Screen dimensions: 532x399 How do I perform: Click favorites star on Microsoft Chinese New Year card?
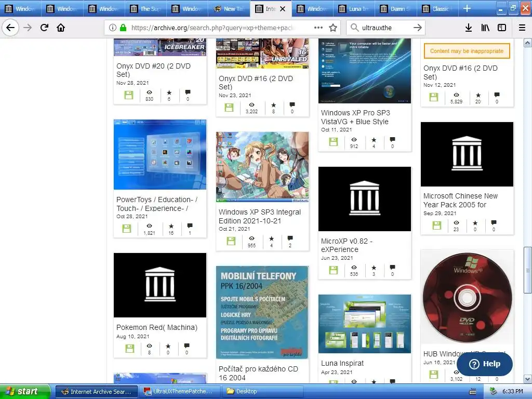pyautogui.click(x=475, y=223)
